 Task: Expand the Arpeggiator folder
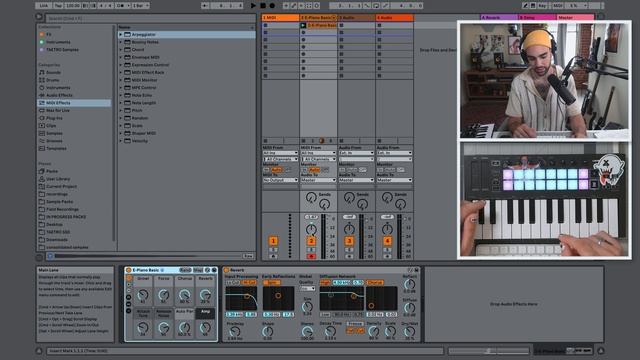click(x=121, y=35)
